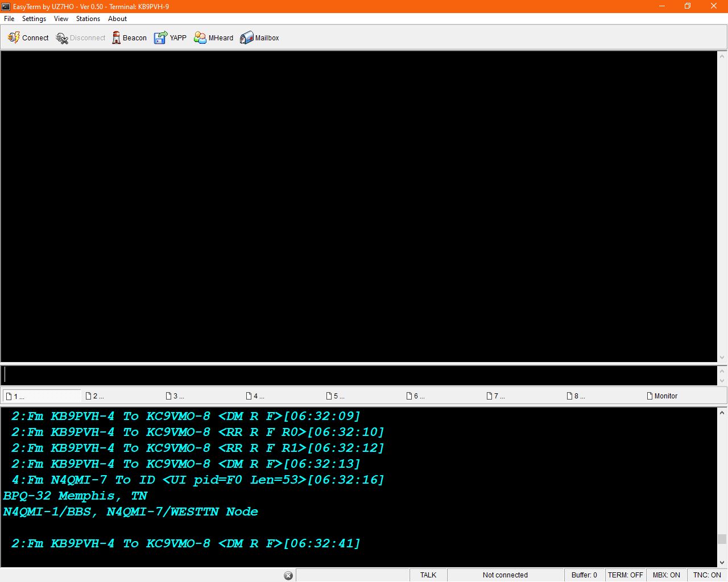728x582 pixels.
Task: Click the terminal window scroll down arrow
Action: pyautogui.click(x=722, y=357)
